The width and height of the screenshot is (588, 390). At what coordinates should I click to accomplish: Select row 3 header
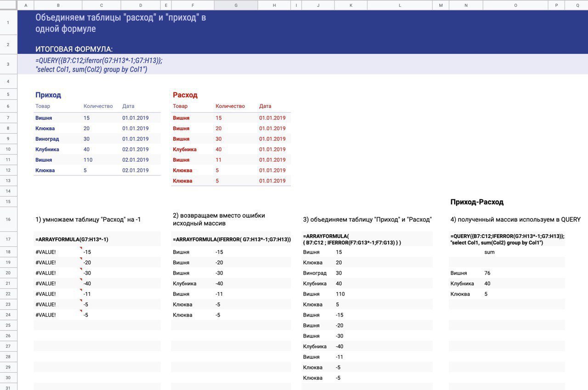click(8, 64)
